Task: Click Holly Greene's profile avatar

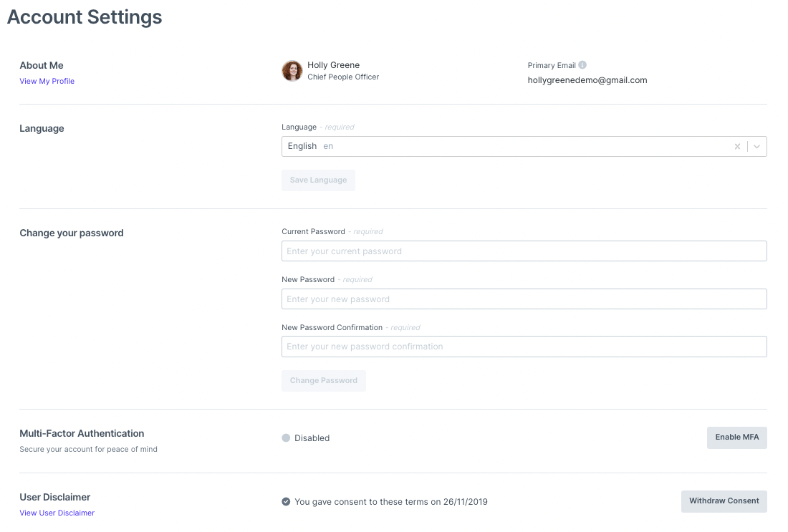Action: pyautogui.click(x=292, y=71)
